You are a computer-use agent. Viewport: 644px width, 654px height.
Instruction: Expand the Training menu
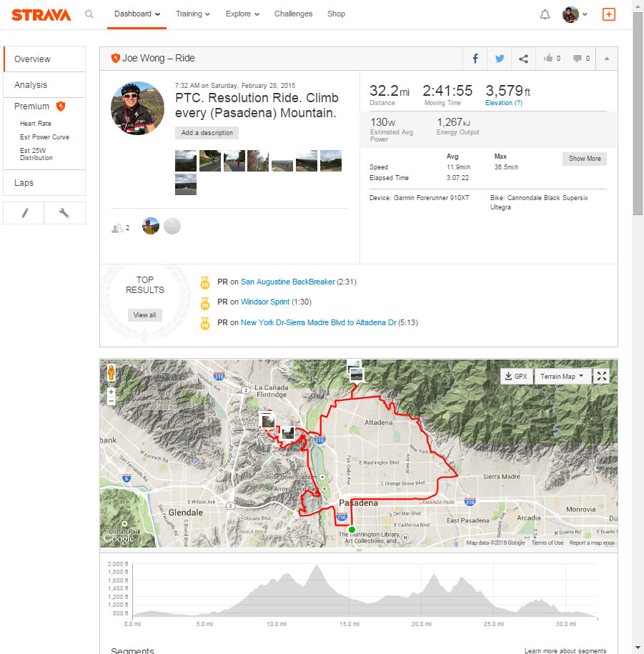[x=192, y=14]
